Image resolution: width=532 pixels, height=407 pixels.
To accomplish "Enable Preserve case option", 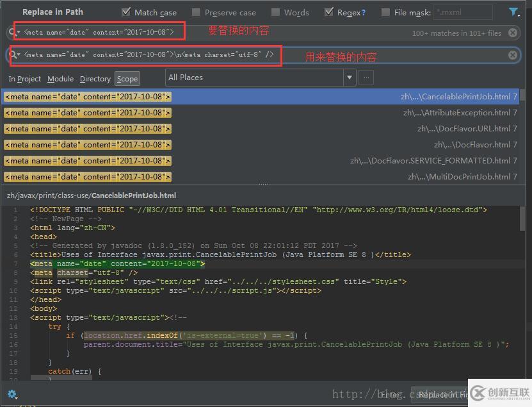I will coord(195,11).
